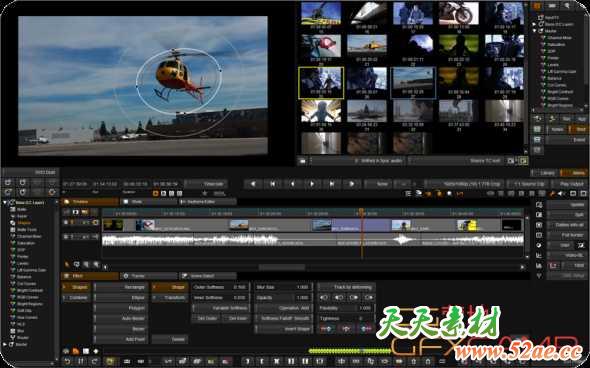Step one frame backward
This screenshot has width=590, height=368.
click(292, 184)
